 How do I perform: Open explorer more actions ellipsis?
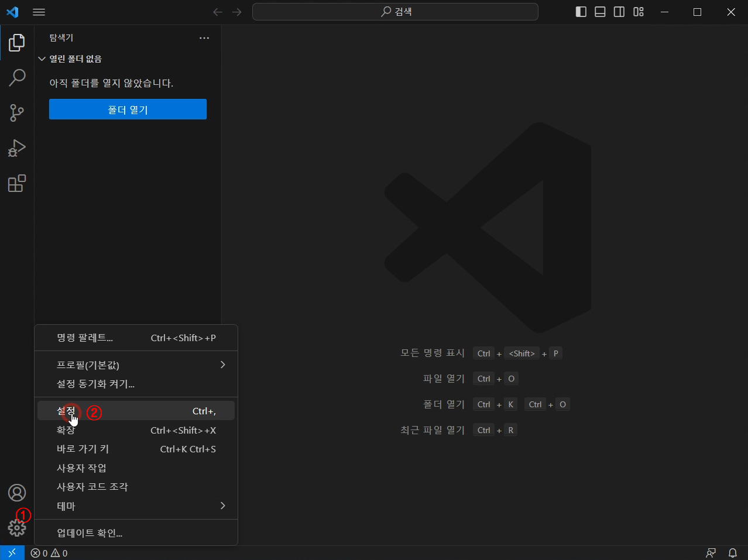tap(204, 38)
